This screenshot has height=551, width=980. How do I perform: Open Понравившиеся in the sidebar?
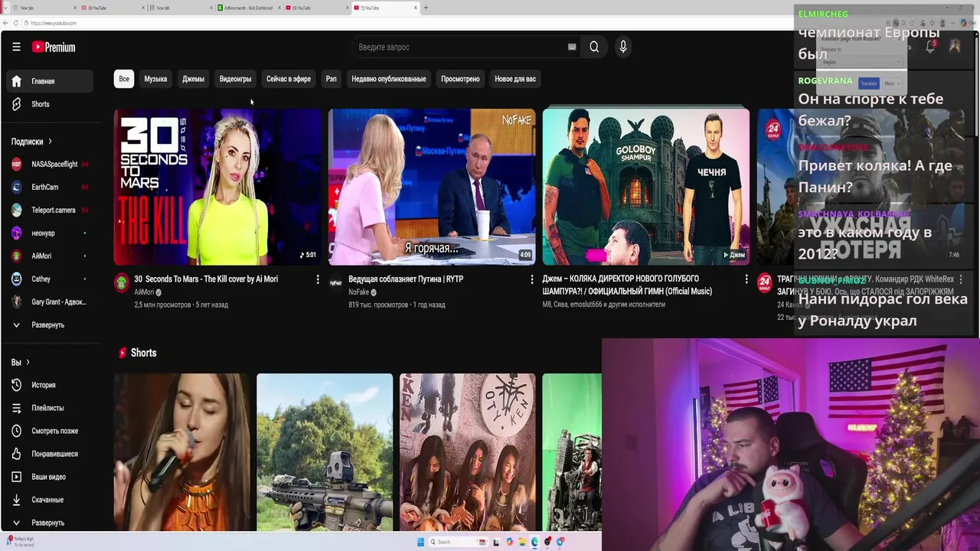(50, 454)
